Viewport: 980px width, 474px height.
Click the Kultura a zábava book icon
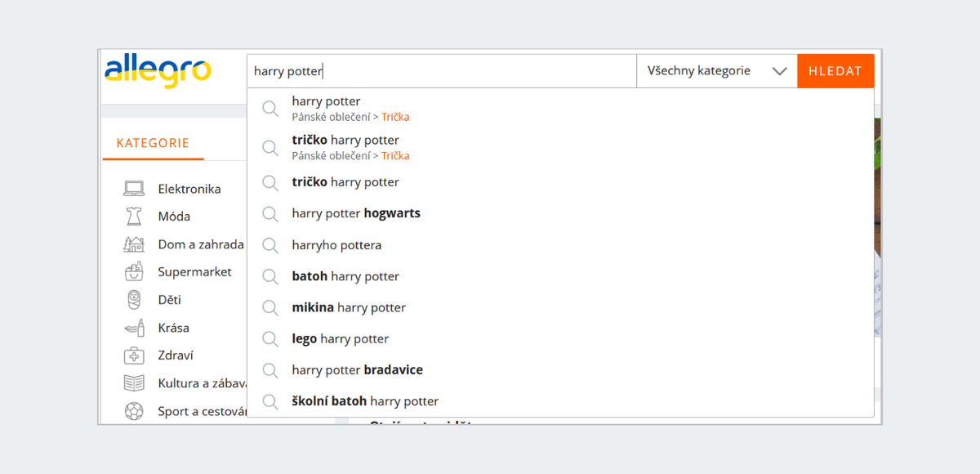point(134,383)
